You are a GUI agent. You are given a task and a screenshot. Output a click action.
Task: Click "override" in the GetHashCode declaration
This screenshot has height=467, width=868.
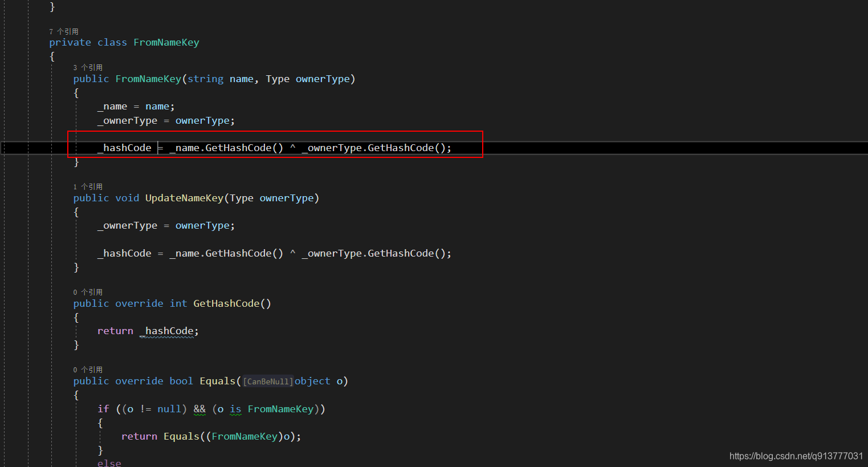coord(139,303)
